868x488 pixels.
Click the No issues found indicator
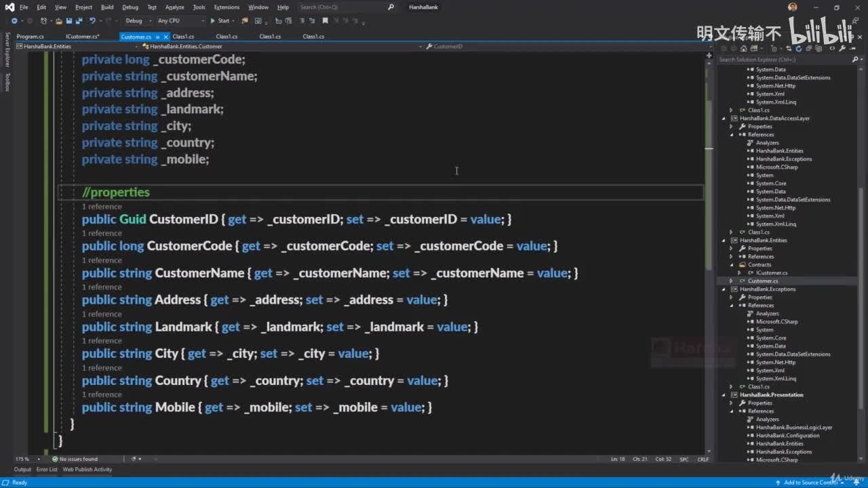(x=75, y=459)
